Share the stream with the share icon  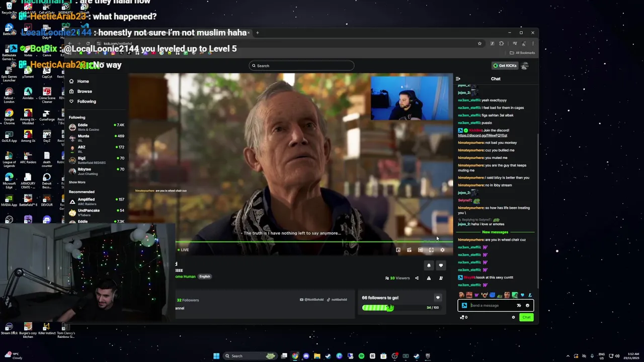[417, 278]
